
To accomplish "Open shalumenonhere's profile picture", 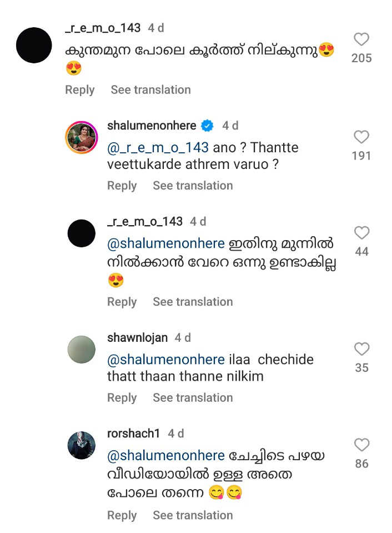I will pos(82,137).
